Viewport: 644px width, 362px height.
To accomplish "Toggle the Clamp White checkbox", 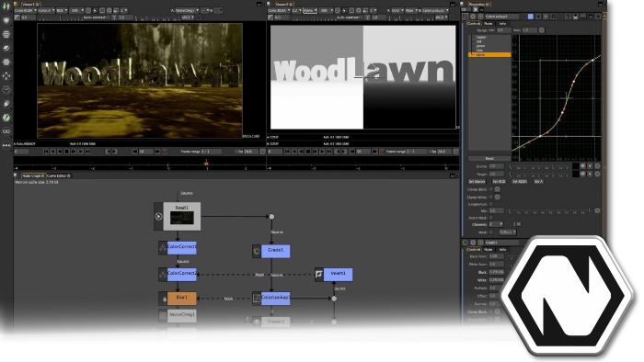I will tap(490, 197).
